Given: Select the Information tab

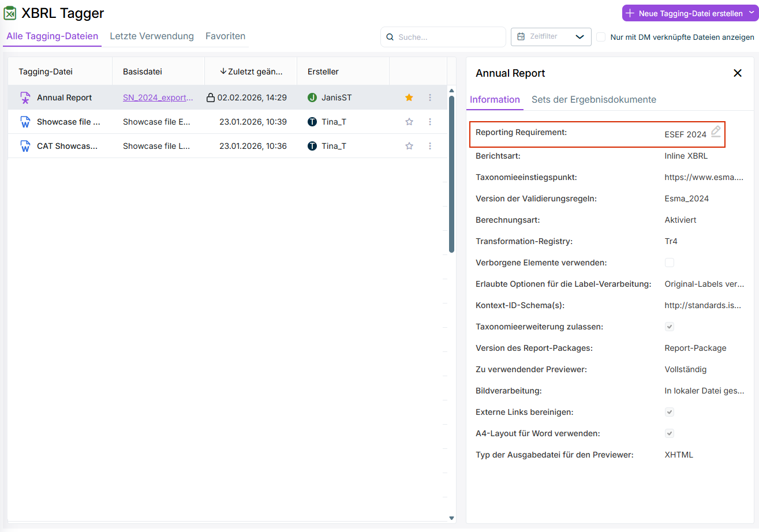Looking at the screenshot, I should [495, 99].
